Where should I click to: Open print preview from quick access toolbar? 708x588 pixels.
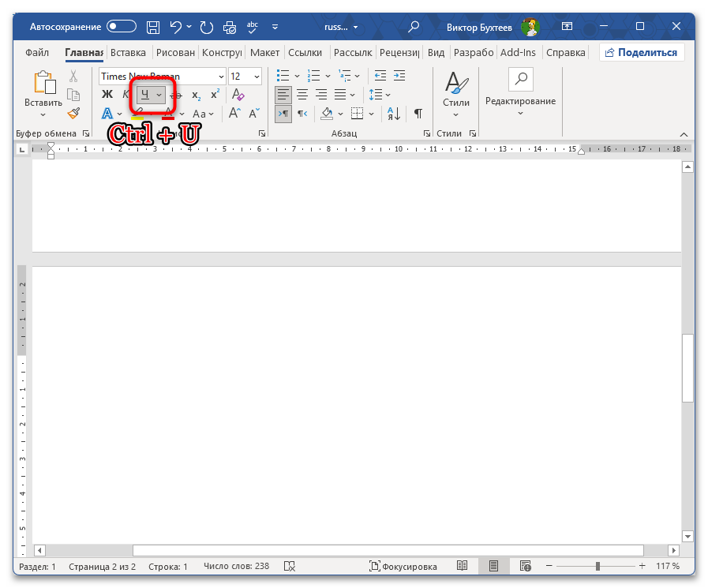230,28
